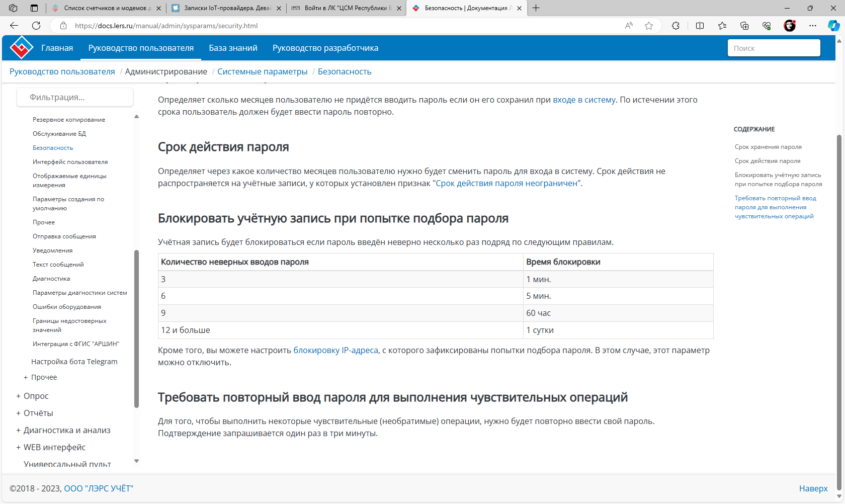Add page to favorites star icon
Screen dimensions: 845x504
tap(649, 26)
